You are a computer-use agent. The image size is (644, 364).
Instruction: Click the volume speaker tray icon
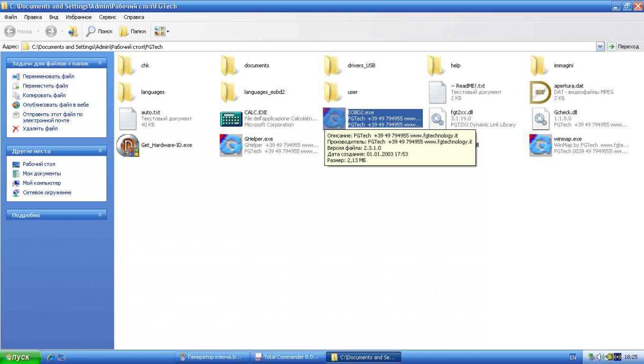(600, 357)
